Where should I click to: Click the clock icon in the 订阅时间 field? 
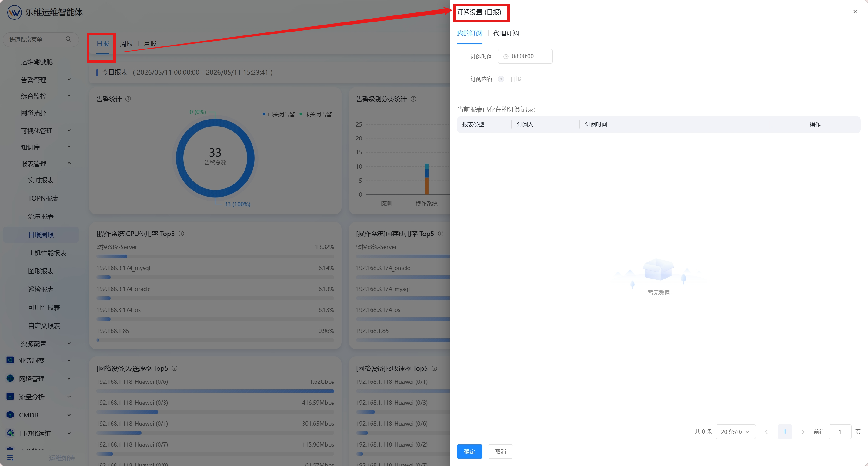pyautogui.click(x=506, y=56)
